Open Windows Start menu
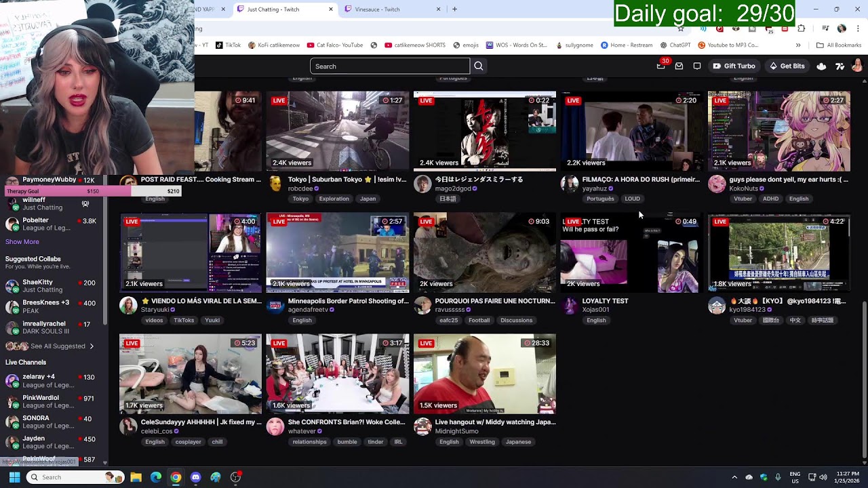 point(14,477)
